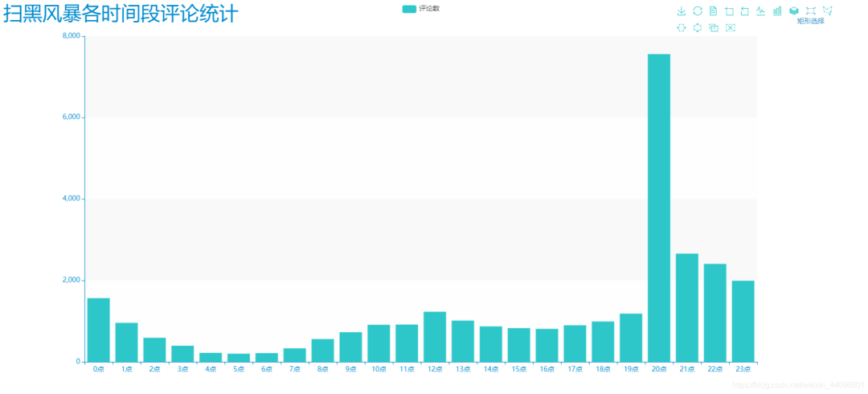Viewport: 868px width, 394px height.
Task: Select the horizontal brush selection icon
Action: [x=682, y=27]
